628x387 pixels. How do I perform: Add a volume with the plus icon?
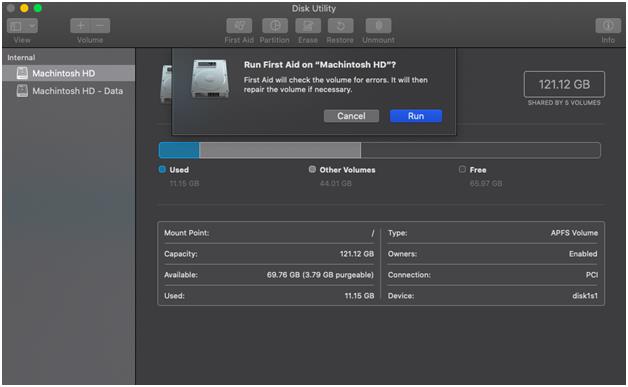[81, 26]
